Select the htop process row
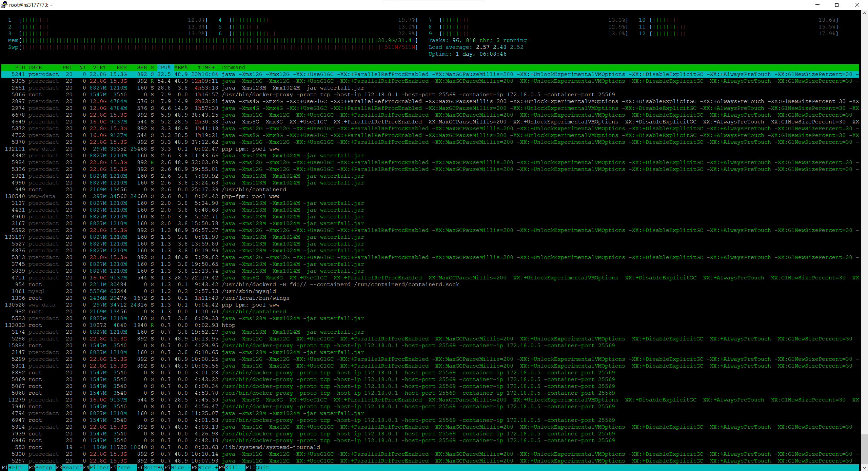 (x=228, y=325)
